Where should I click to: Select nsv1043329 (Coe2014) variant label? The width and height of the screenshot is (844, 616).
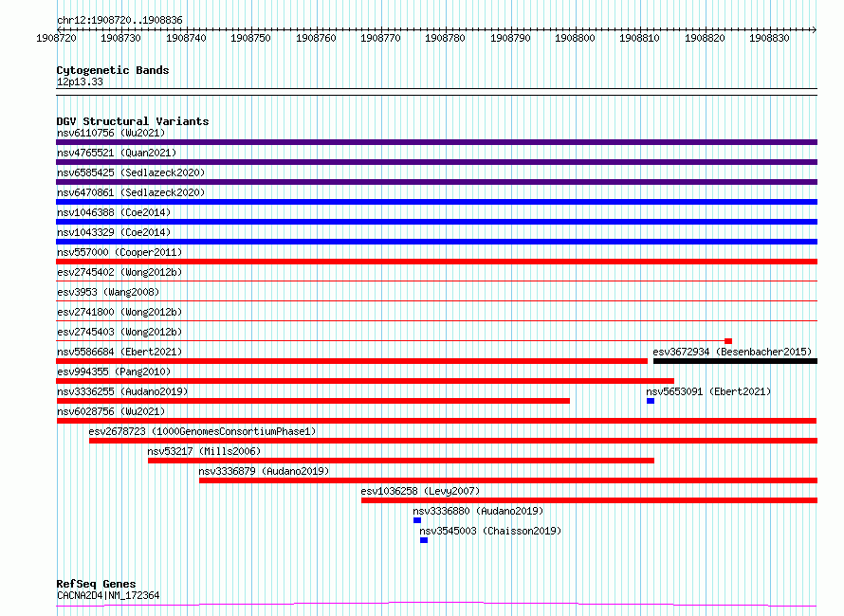coord(114,232)
